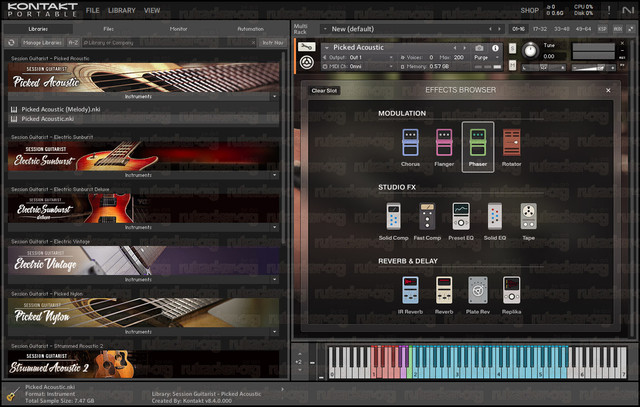Open multi rack preset dropdown arrow

click(x=325, y=29)
